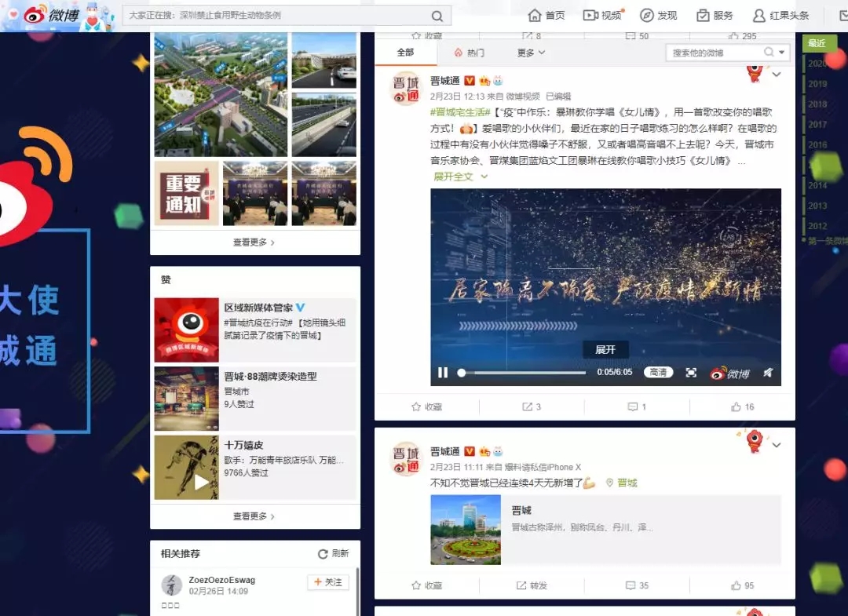The height and width of the screenshot is (616, 848).
Task: Enter video fullscreen mode
Action: 691,372
